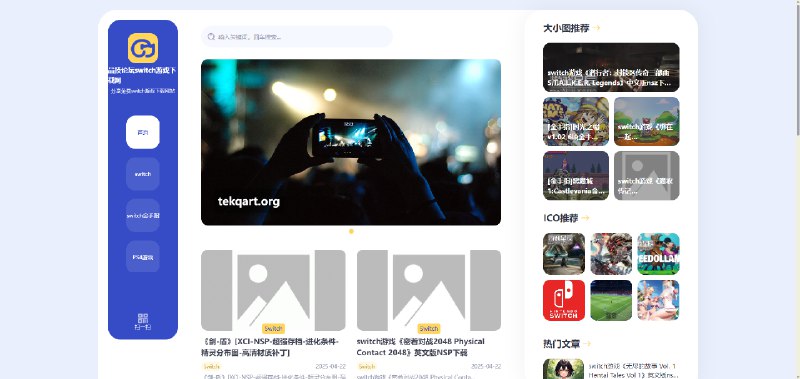Click the first article placeholder image
This screenshot has width=800, height=379.
pyautogui.click(x=273, y=290)
